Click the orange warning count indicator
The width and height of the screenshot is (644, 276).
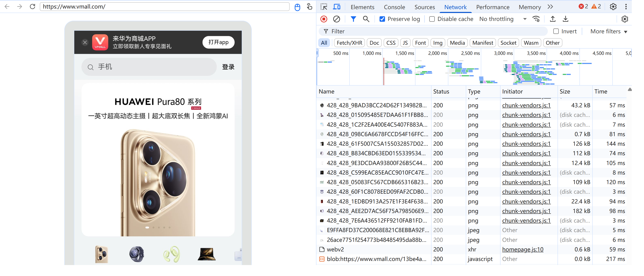tap(596, 7)
